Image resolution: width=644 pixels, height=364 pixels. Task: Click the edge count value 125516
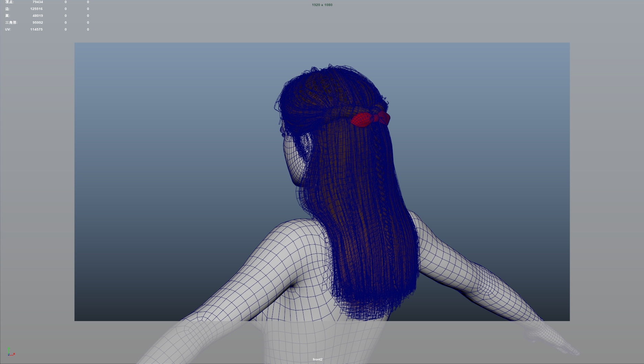36,9
